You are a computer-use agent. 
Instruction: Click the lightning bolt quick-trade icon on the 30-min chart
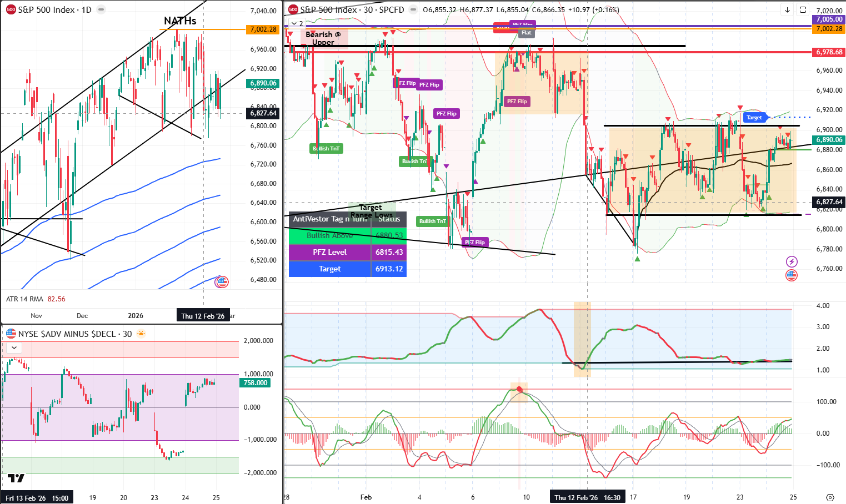tap(792, 261)
